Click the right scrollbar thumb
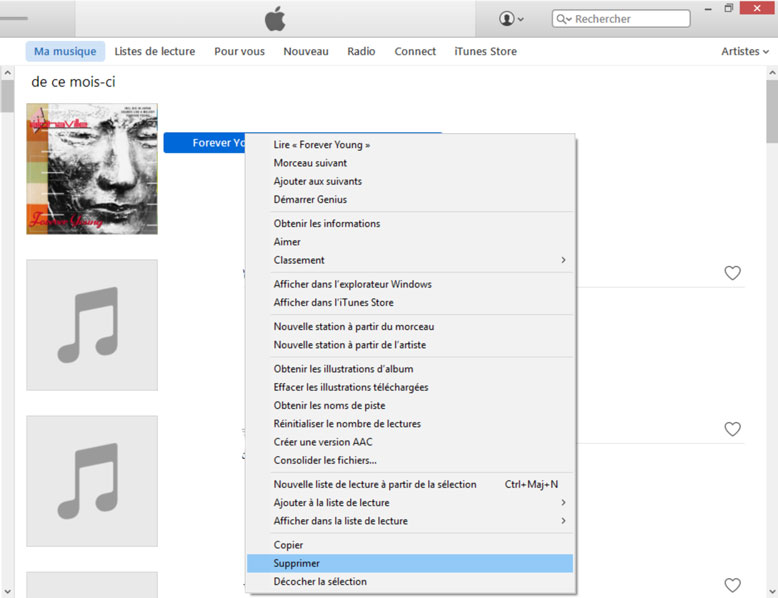Screen dimensions: 778x598 click(x=772, y=111)
